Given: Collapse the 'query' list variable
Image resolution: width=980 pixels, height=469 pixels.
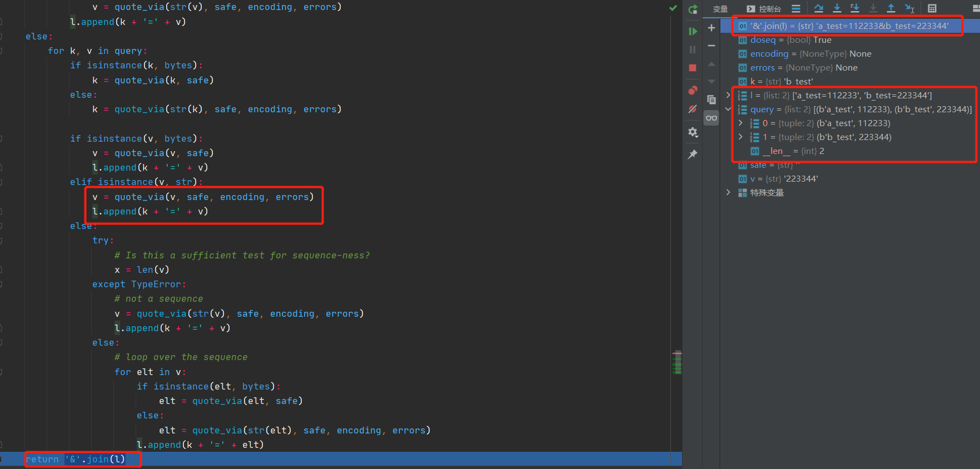Looking at the screenshot, I should click(x=728, y=109).
